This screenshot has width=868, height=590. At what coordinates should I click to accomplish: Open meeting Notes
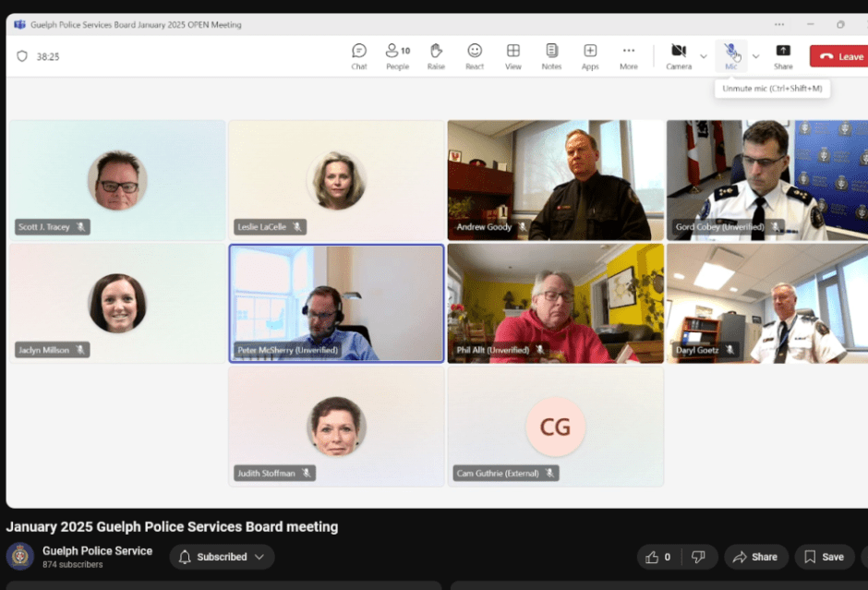(551, 55)
